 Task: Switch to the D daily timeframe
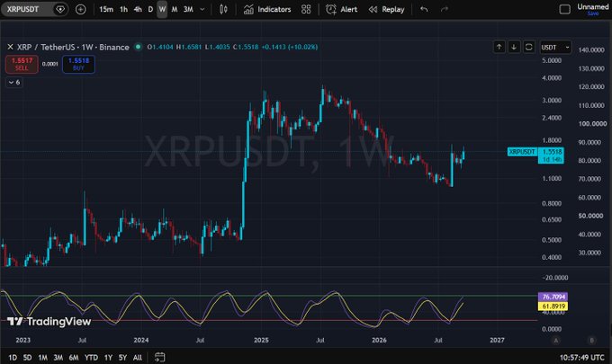150,9
